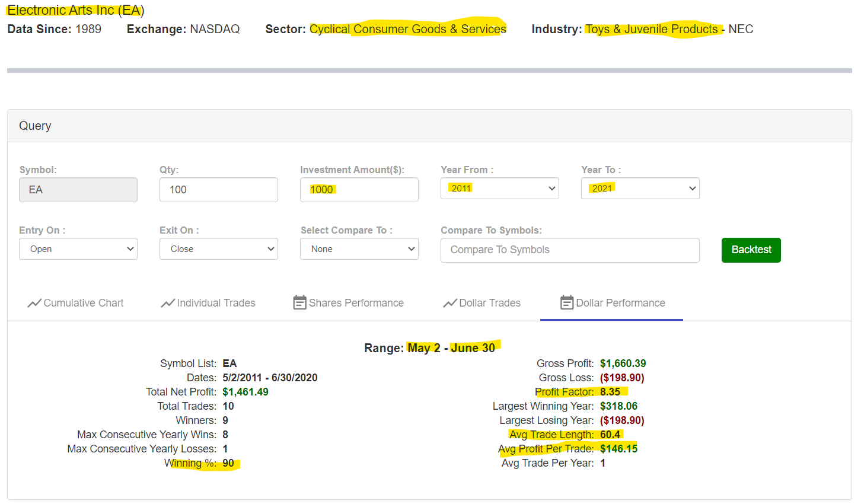Open the Select Compare To dropdown
The width and height of the screenshot is (861, 504).
(359, 249)
